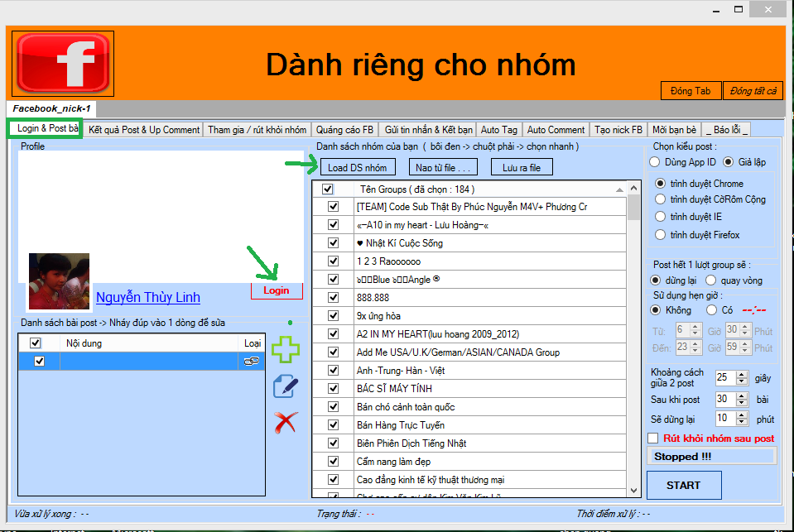Uncheck Bán Hàng Trực Tuyến group checkbox
The height and width of the screenshot is (532, 794).
333,424
